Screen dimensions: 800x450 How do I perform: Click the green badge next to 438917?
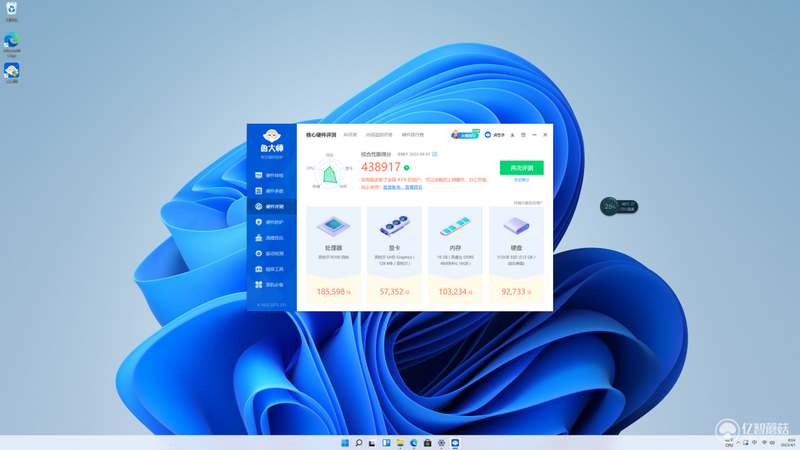point(407,167)
